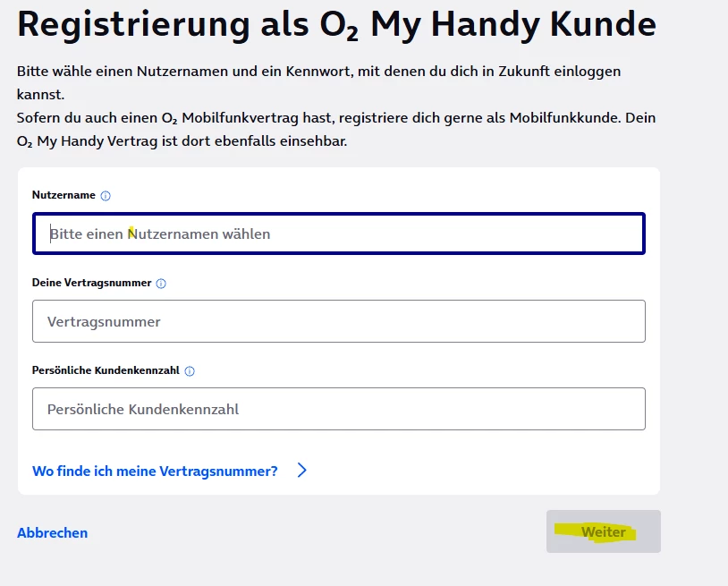Open "Wo finde ich meine Vertragsnummer?" link
The image size is (728, 586).
155,471
